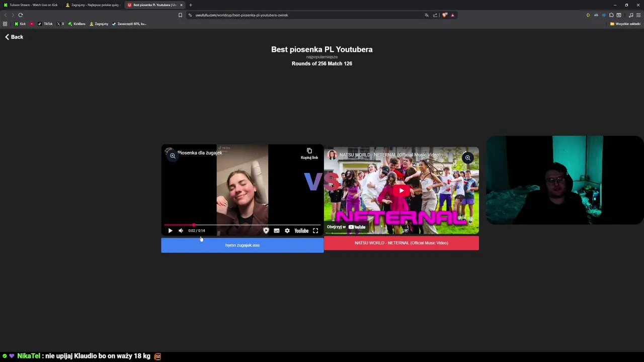The height and width of the screenshot is (362, 644).
Task: Click the yellow extension icon in toolbar
Action: pyautogui.click(x=588, y=15)
